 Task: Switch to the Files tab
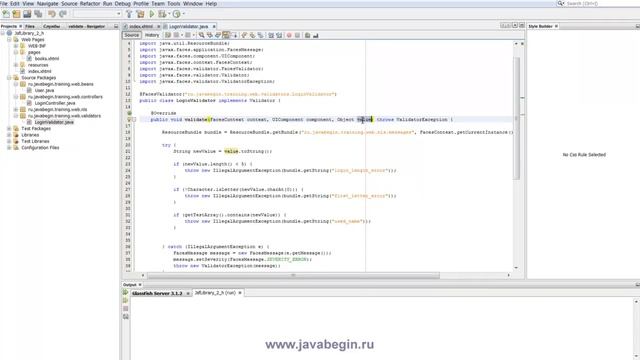[30, 26]
